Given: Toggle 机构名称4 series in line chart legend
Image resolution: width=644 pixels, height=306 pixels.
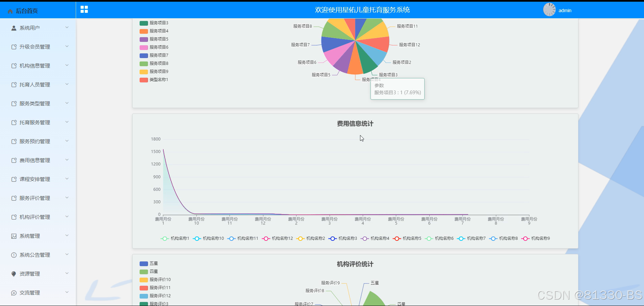Looking at the screenshot, I should (375, 238).
